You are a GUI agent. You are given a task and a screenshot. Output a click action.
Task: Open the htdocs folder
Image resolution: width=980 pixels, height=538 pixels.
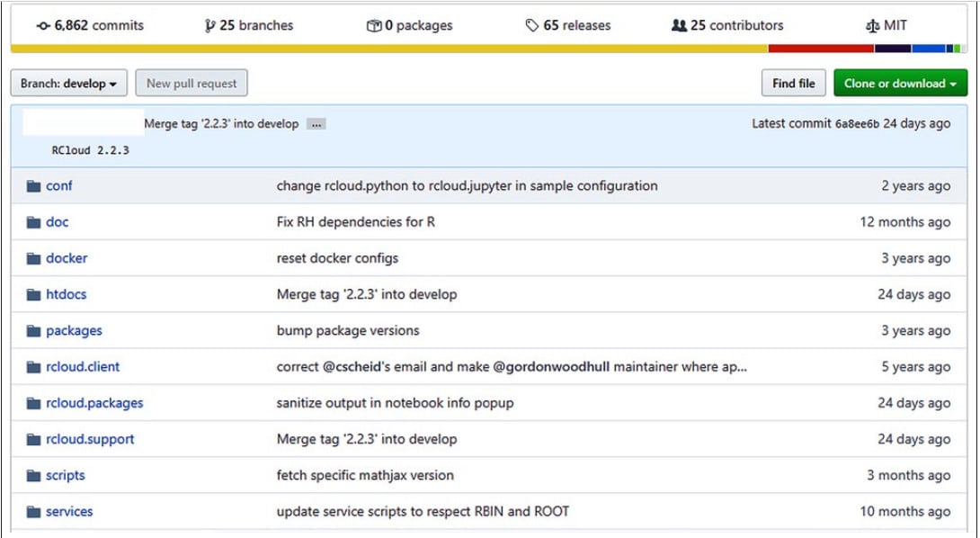(67, 294)
